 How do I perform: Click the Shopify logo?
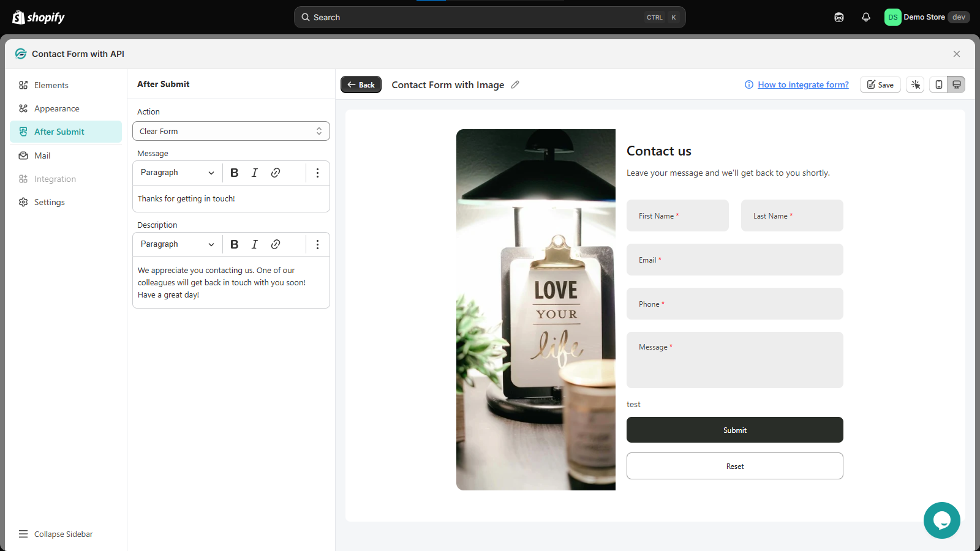point(39,17)
